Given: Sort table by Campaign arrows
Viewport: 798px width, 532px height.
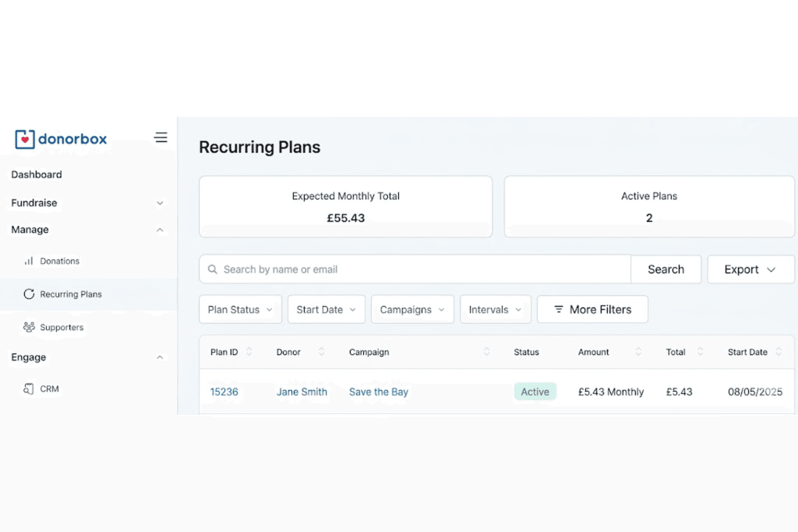Looking at the screenshot, I should point(486,352).
